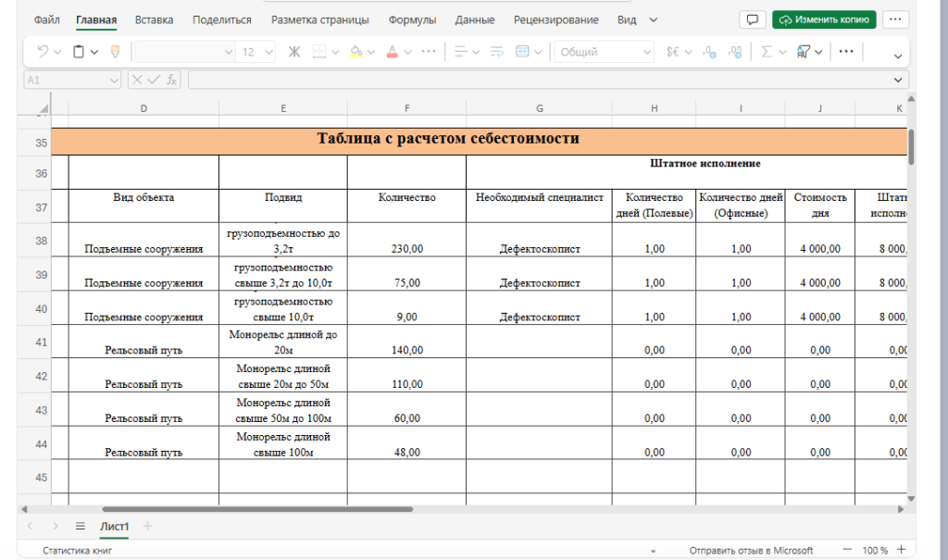Toggle wrap text in ribbon
The height and width of the screenshot is (560, 948).
496,52
